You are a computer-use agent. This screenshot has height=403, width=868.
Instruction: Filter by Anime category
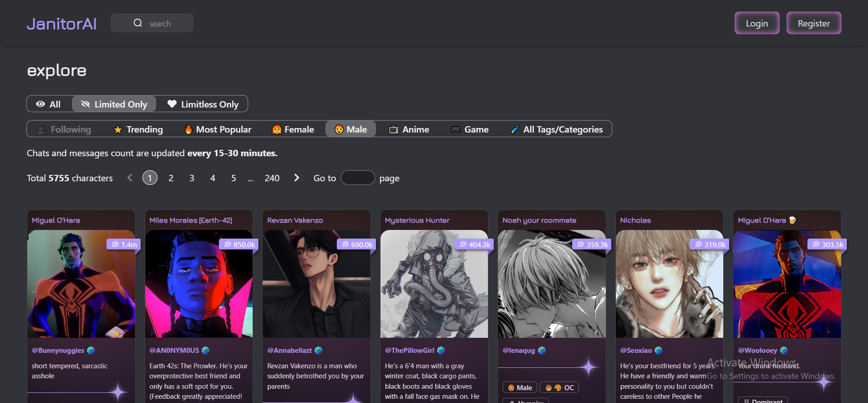pos(409,130)
